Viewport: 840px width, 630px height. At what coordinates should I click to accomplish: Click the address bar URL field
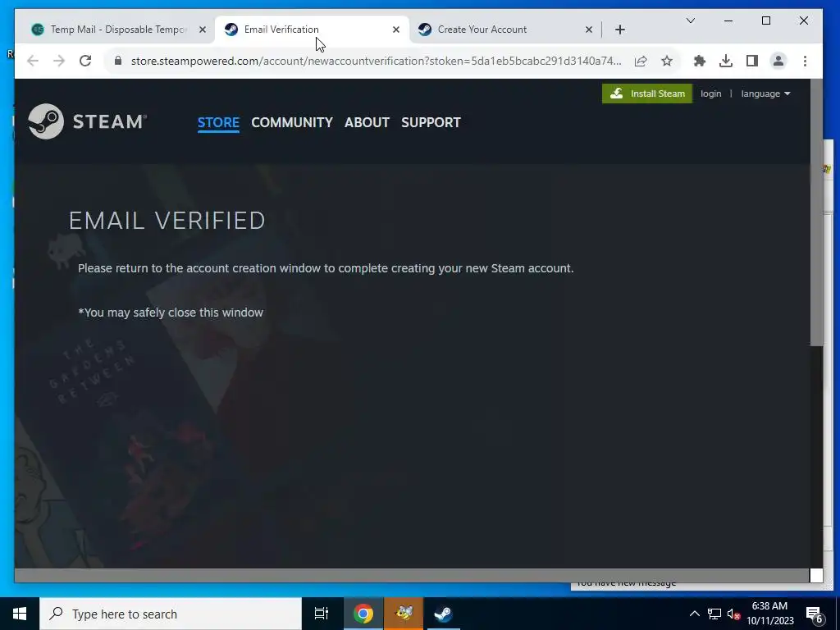click(376, 61)
